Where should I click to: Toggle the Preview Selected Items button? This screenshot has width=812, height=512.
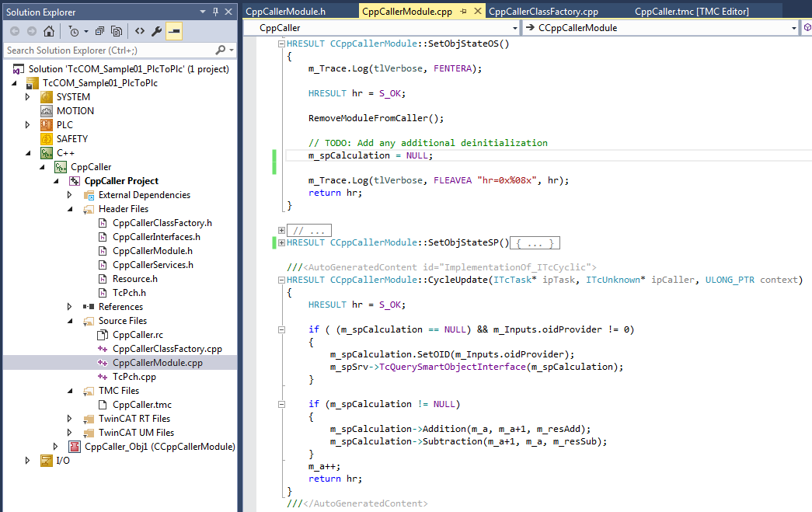tap(174, 32)
